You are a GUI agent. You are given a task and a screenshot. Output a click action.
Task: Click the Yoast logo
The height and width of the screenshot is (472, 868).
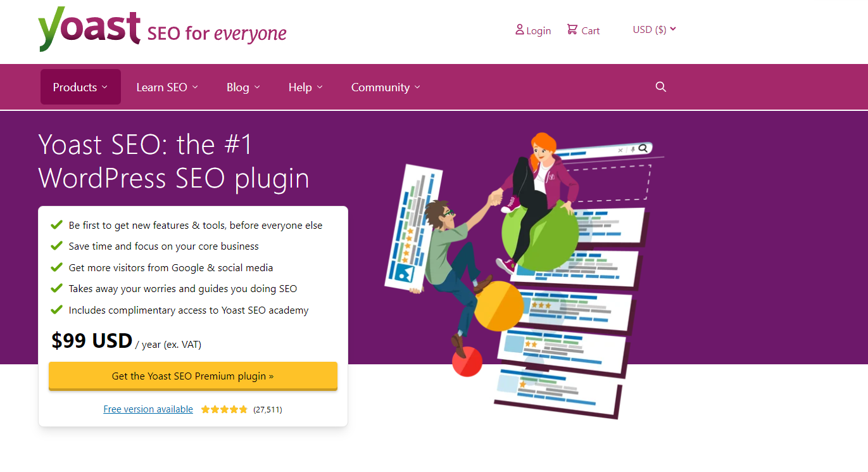pos(89,29)
